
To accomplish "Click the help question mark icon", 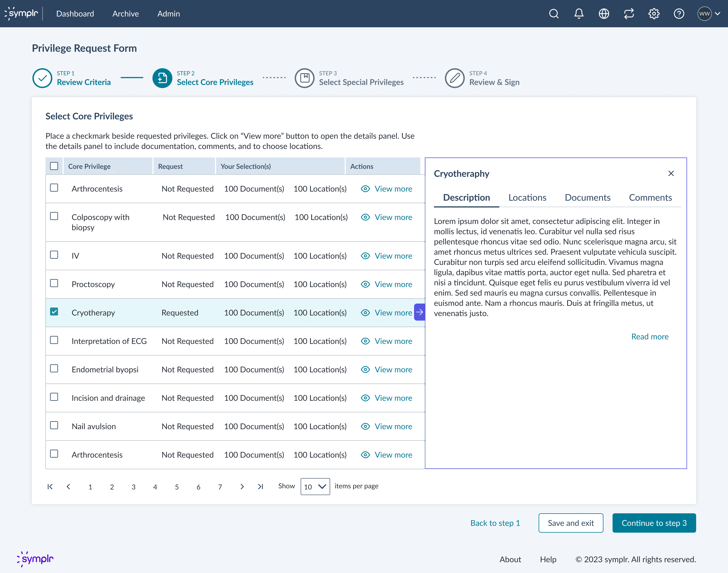I will [679, 14].
